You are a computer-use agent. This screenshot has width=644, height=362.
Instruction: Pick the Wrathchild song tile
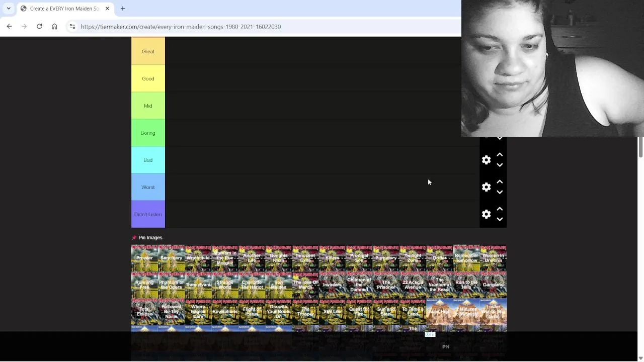pos(198,258)
